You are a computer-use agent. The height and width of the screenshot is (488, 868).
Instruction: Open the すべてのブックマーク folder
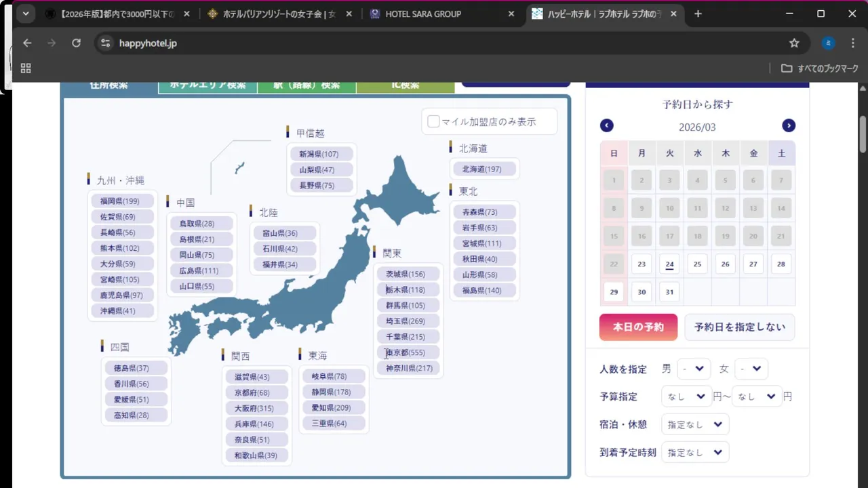point(820,68)
